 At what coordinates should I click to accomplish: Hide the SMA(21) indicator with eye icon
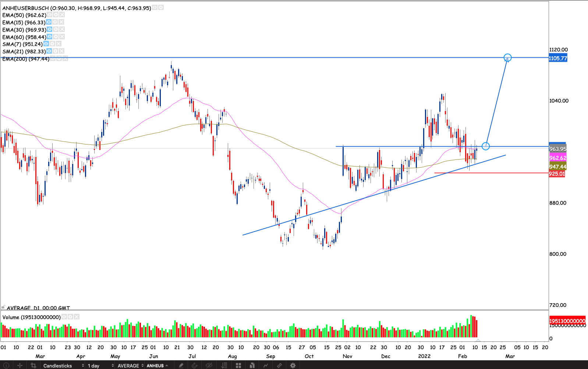(x=49, y=51)
